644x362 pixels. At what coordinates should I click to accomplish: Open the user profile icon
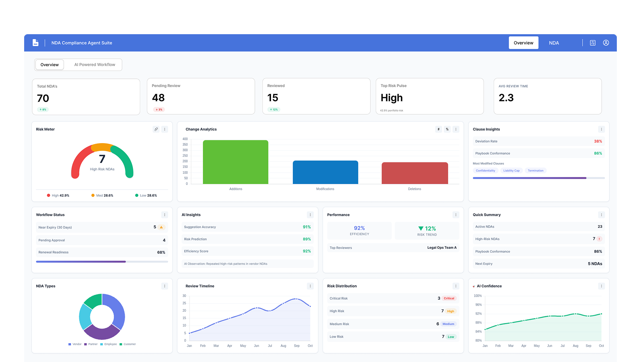(x=606, y=43)
